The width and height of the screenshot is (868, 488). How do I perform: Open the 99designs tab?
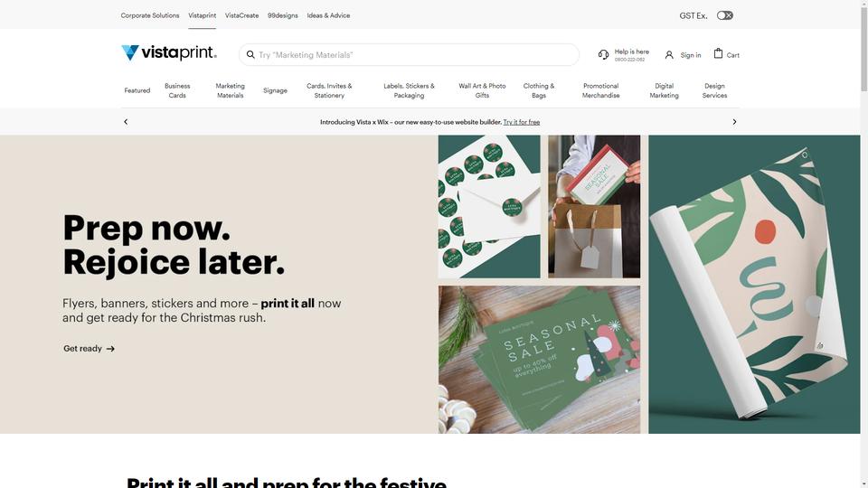click(x=283, y=15)
